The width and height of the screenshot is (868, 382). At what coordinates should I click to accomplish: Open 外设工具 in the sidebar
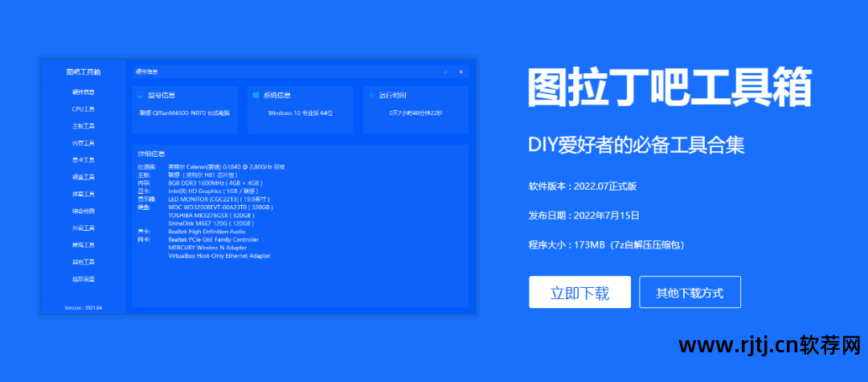point(83,228)
